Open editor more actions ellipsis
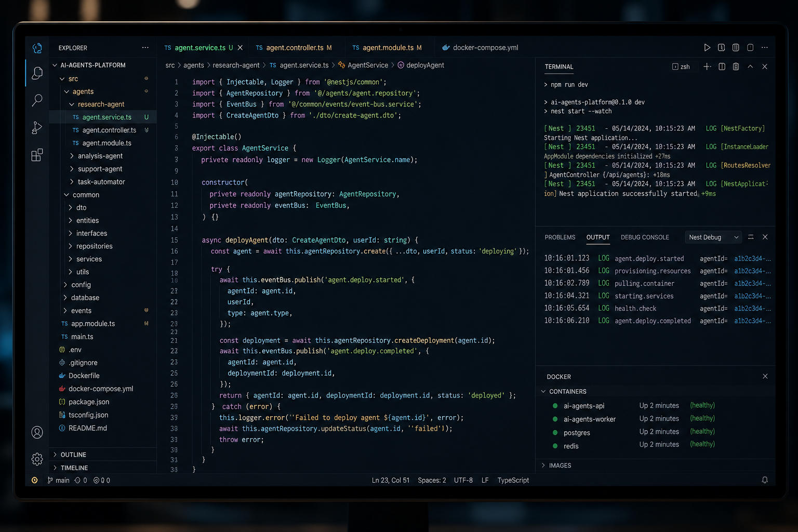This screenshot has height=532, width=798. pos(764,48)
